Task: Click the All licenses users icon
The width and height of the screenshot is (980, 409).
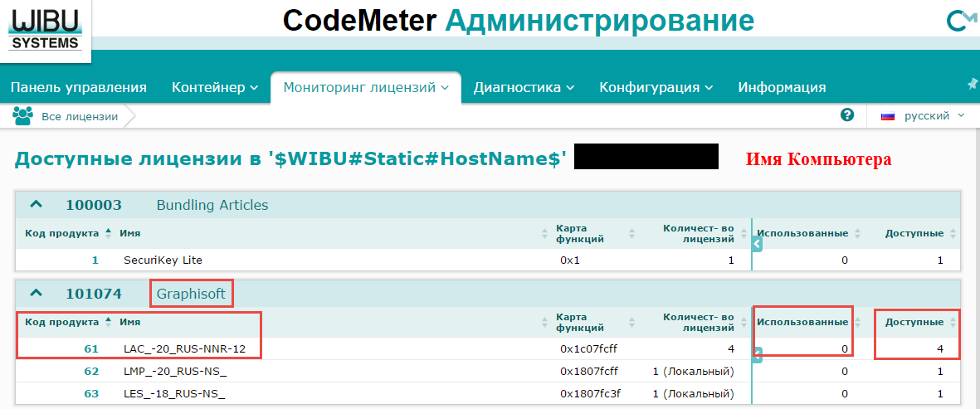Action: click(22, 116)
